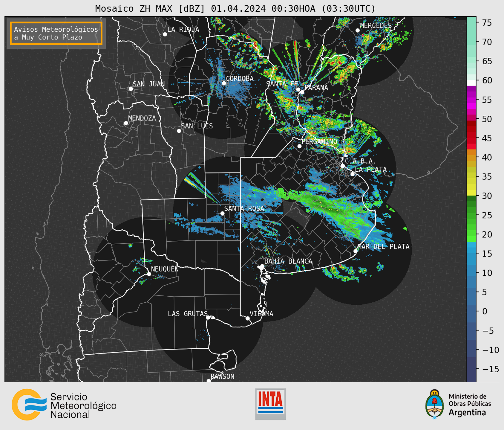Pick the white 60 dBZ band on color scale
Screen dimensions: 504x430
click(x=471, y=83)
